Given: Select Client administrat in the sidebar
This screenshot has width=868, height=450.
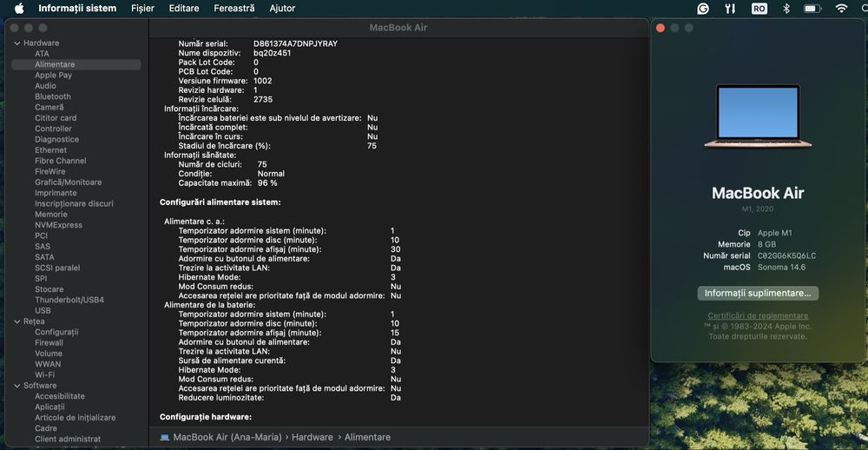Looking at the screenshot, I should 68,439.
